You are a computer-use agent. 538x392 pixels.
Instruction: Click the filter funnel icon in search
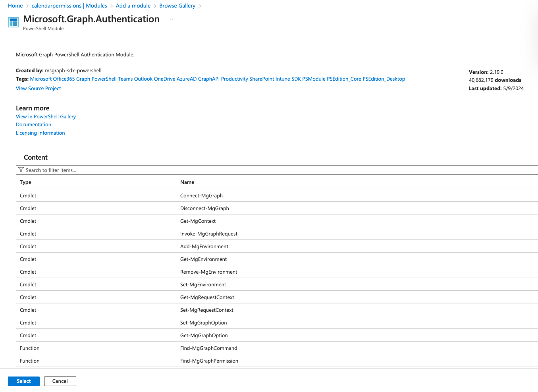(21, 170)
